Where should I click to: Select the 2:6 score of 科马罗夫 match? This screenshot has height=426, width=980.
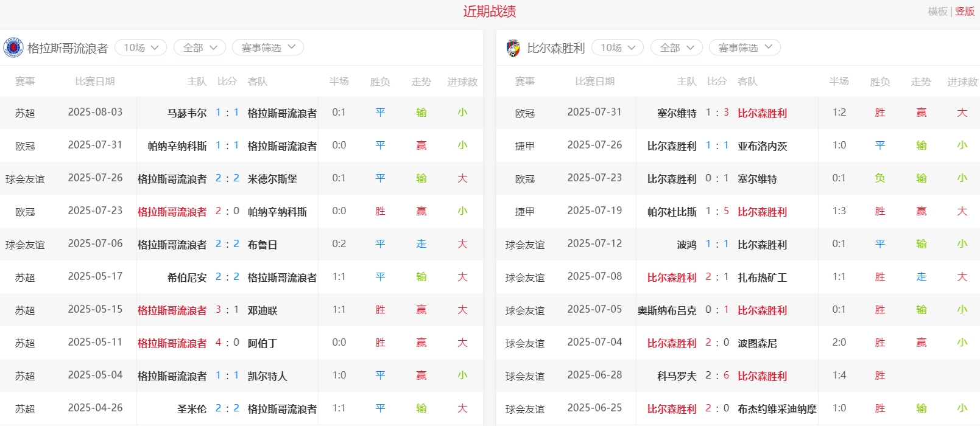click(x=717, y=376)
